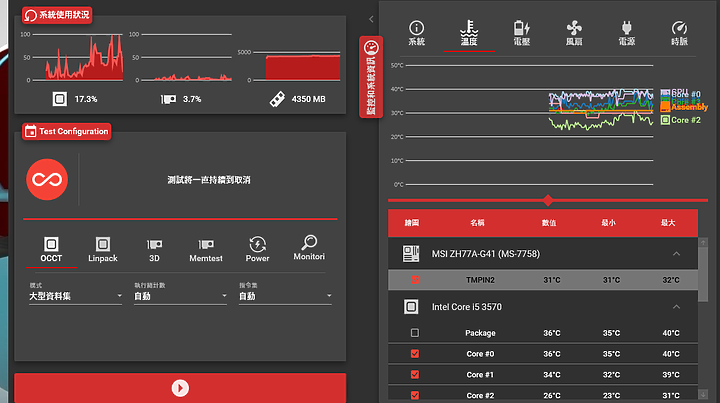Click the 繪圖 column header

pyautogui.click(x=411, y=223)
